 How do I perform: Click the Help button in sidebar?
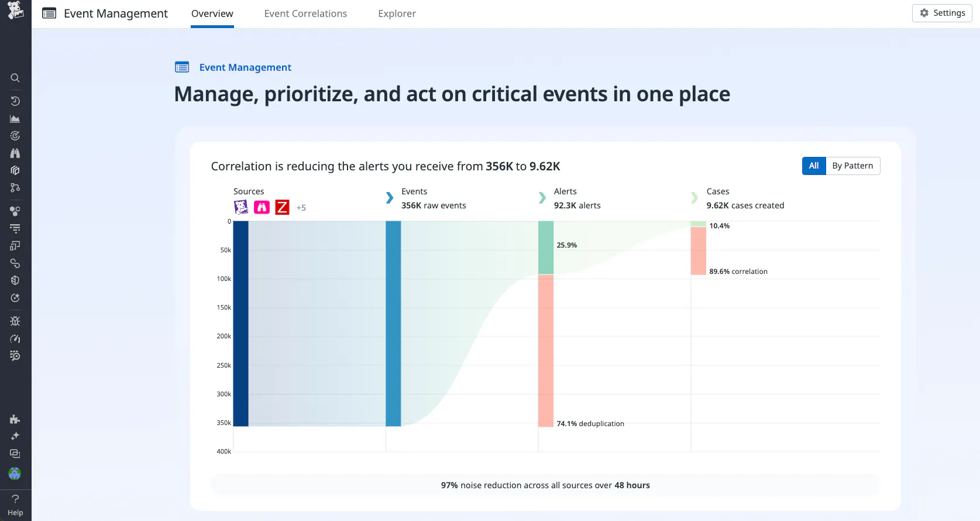tap(15, 505)
